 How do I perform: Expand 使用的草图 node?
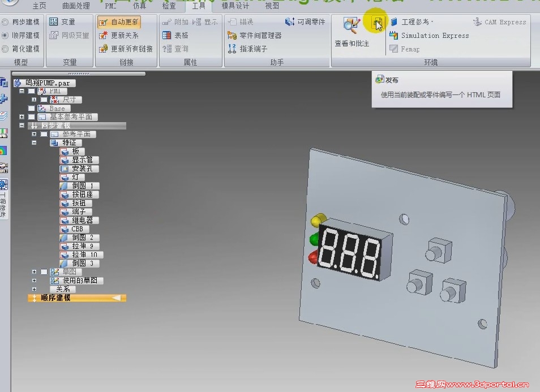click(34, 281)
